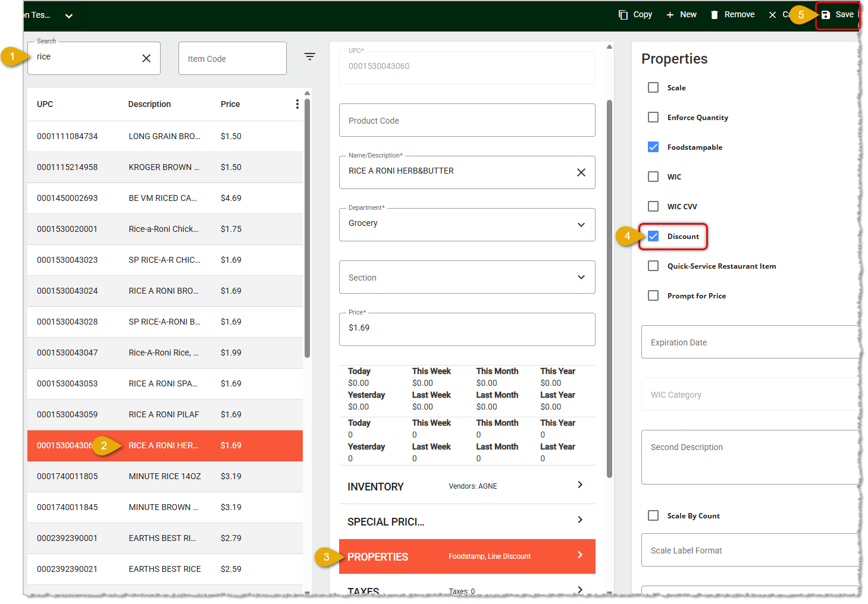Viewport: 868px width, 604px height.
Task: Clear the Name/Description field X icon
Action: point(581,172)
